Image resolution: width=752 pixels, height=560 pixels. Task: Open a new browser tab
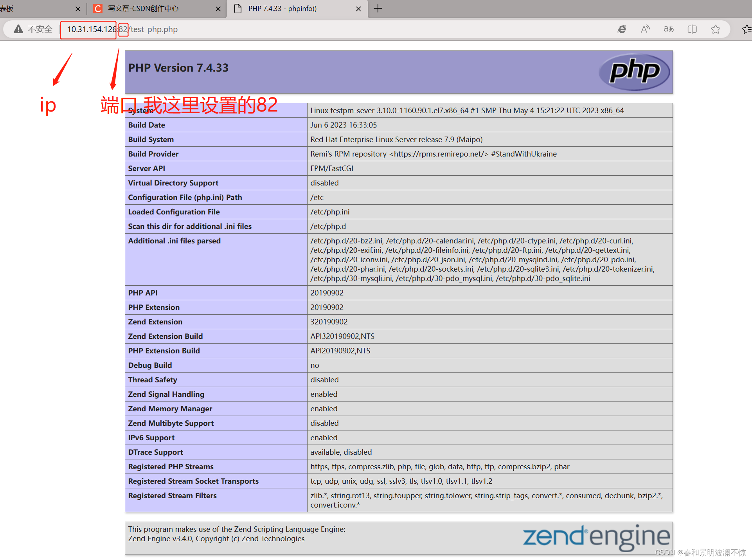pos(378,9)
